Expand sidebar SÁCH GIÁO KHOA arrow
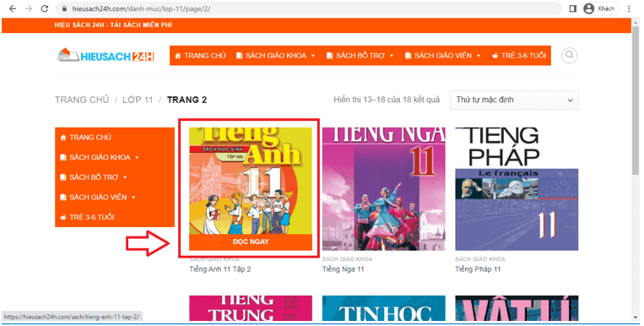This screenshot has height=326, width=644. (x=137, y=157)
